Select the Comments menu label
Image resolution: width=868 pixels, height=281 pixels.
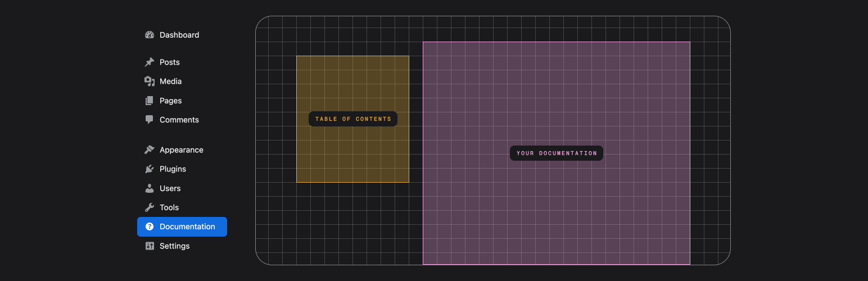(179, 120)
